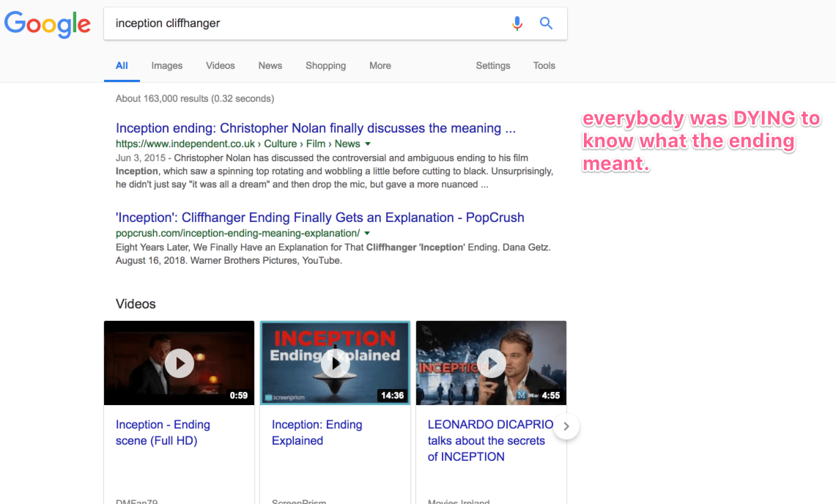
Task: Click the Google logo
Action: [x=48, y=24]
